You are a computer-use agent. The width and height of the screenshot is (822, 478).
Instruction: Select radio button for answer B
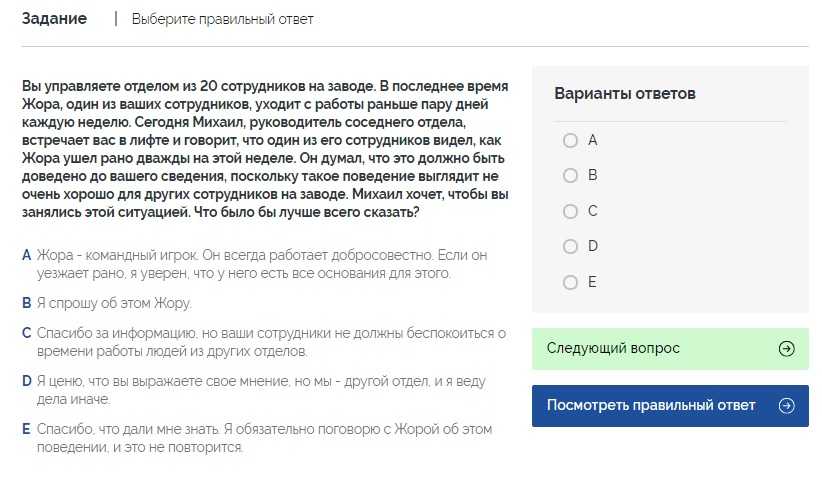[570, 176]
